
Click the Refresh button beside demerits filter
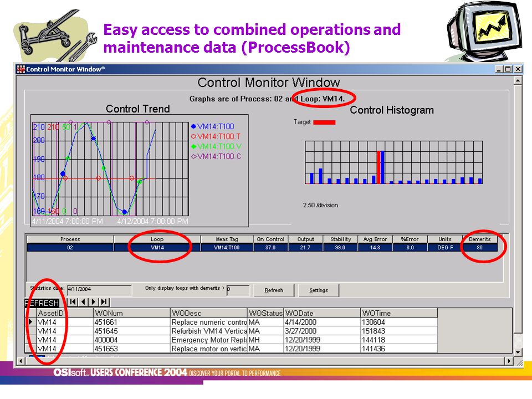click(x=274, y=290)
